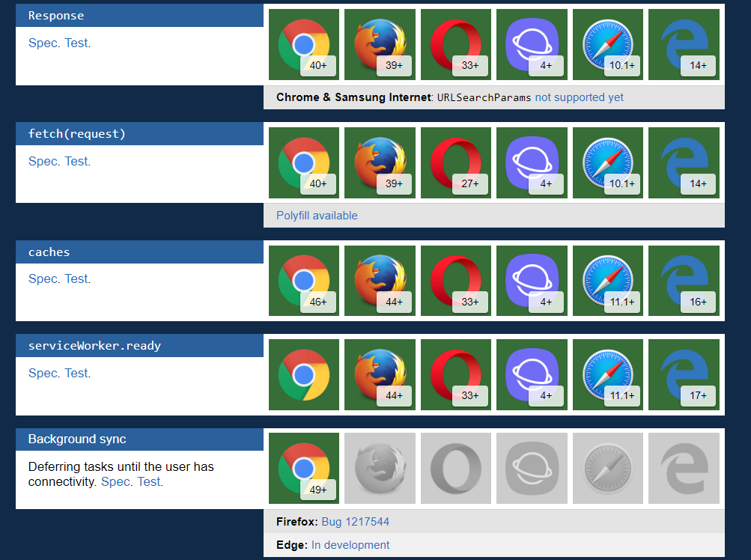Image resolution: width=751 pixels, height=560 pixels.
Task: Click the Safari icon in the caches row
Action: pyautogui.click(x=608, y=281)
